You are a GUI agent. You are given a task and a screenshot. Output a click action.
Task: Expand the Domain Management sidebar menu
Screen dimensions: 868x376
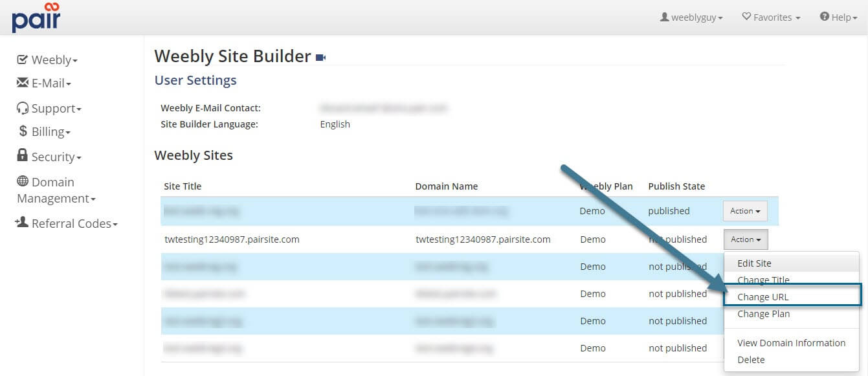[56, 190]
